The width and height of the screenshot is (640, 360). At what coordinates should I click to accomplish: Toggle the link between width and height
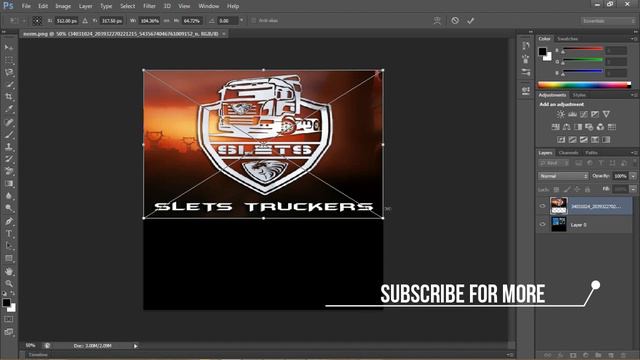point(167,20)
